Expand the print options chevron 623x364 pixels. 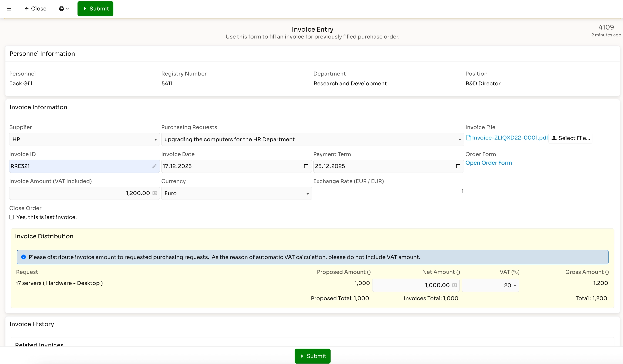(68, 8)
